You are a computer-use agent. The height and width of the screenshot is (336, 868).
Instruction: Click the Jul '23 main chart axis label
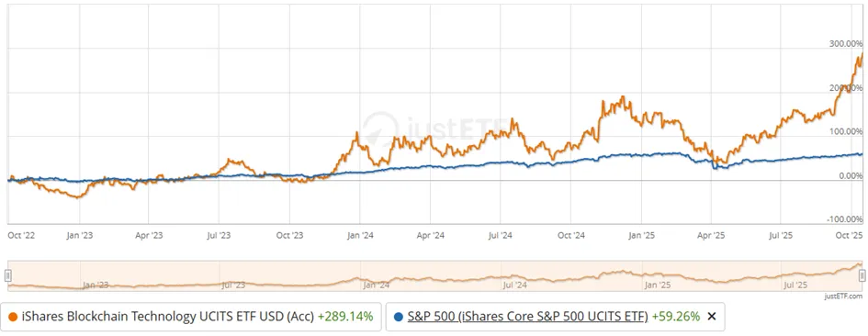pos(220,235)
